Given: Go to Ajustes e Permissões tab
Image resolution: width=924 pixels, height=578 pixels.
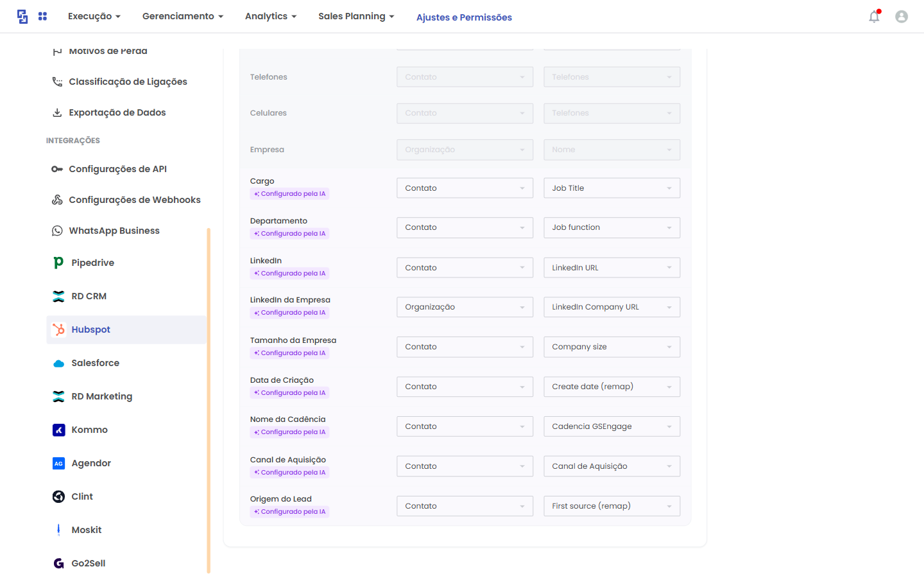Looking at the screenshot, I should (464, 17).
